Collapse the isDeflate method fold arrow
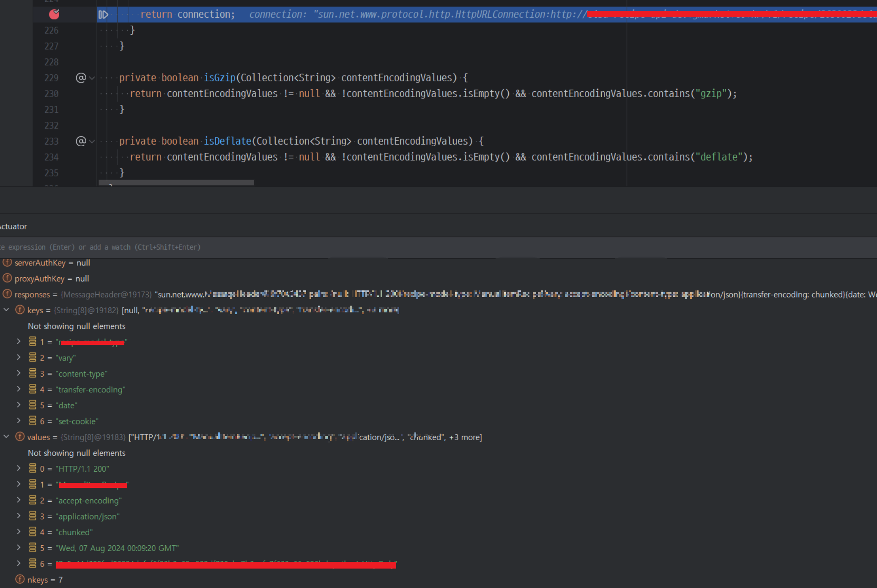 [x=92, y=142]
